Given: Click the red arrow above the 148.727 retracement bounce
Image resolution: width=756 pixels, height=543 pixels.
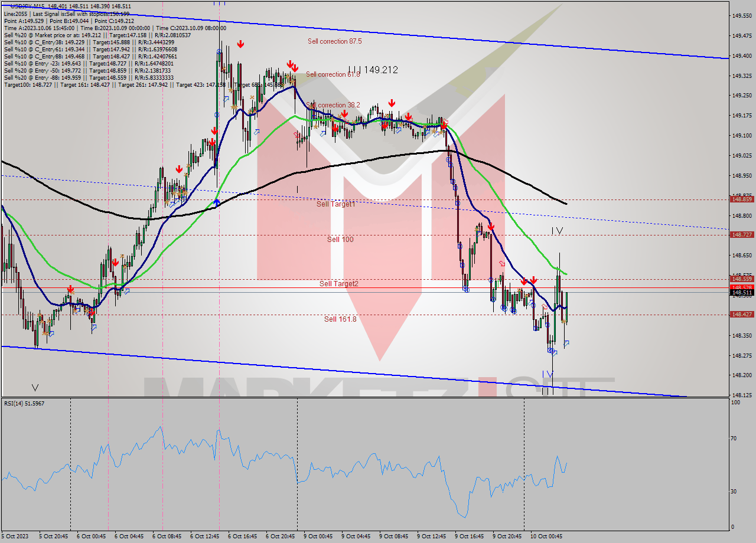Looking at the screenshot, I should 491,227.
